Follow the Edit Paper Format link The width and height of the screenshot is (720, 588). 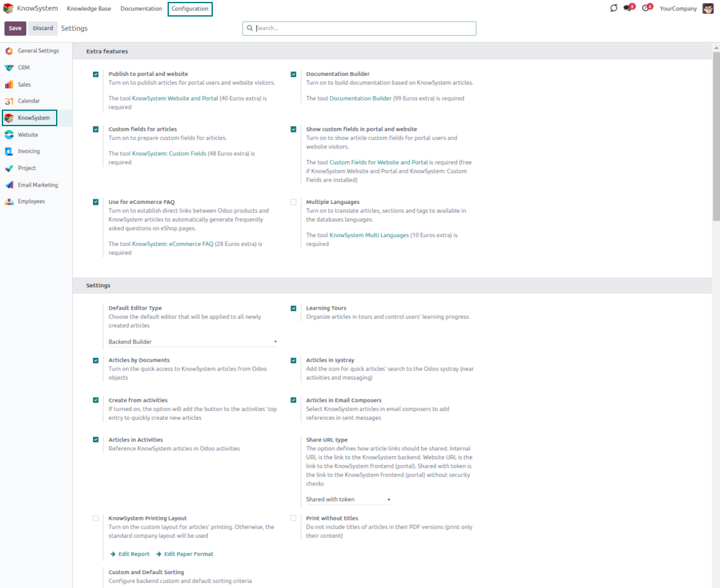[x=189, y=554]
